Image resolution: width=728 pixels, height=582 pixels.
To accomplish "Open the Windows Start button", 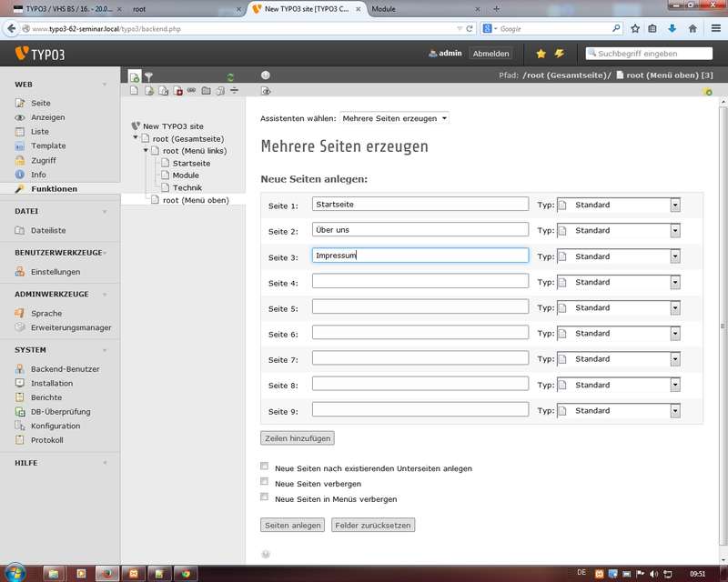I will [15, 573].
